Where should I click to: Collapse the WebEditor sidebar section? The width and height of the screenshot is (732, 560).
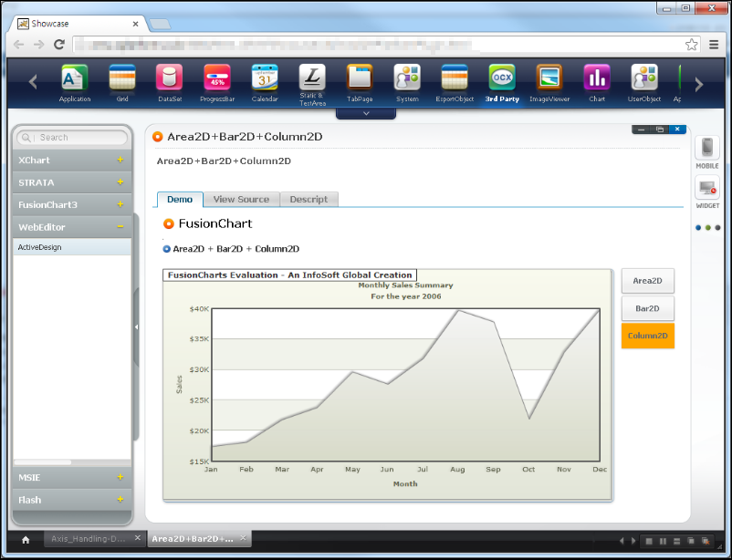point(120,227)
